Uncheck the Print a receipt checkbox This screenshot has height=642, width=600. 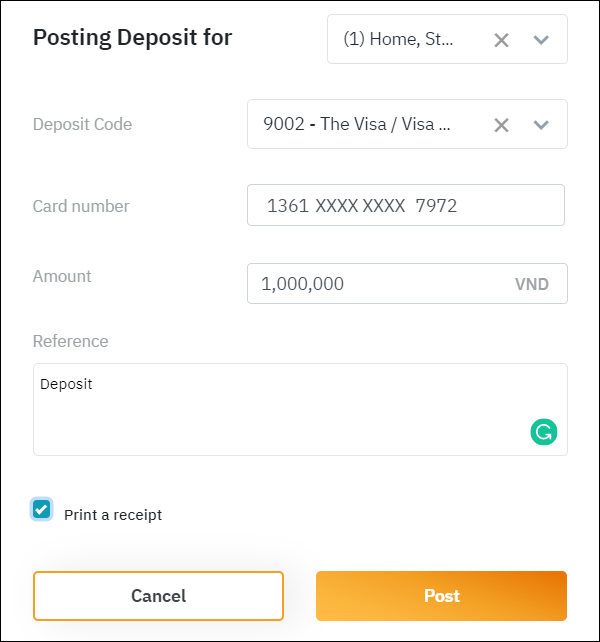(42, 510)
